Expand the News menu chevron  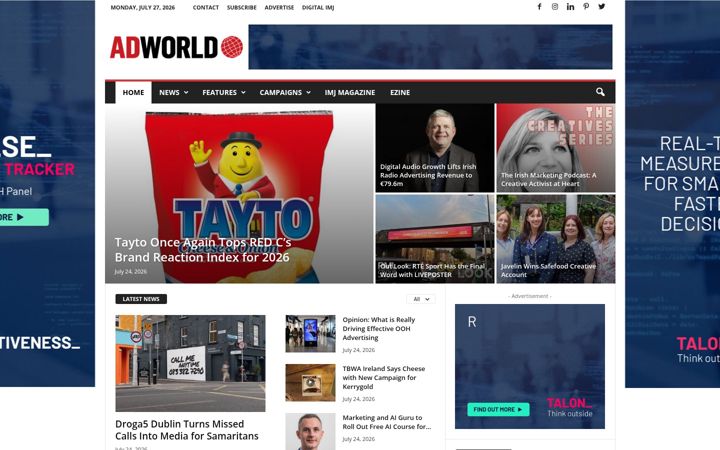coord(186,92)
